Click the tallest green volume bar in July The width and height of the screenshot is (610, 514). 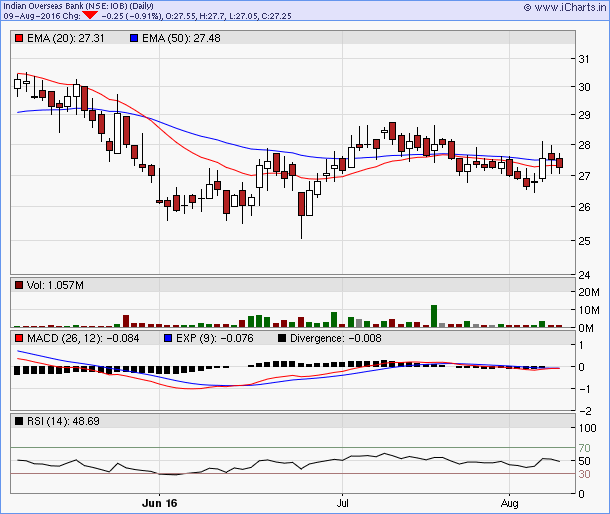coord(434,316)
